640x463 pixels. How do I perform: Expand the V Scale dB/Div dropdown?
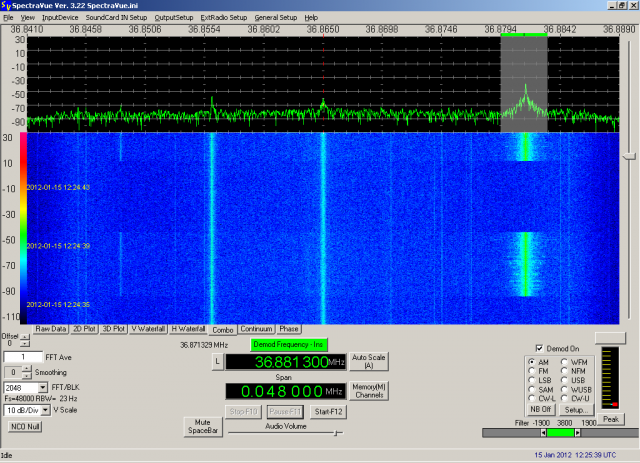point(43,410)
